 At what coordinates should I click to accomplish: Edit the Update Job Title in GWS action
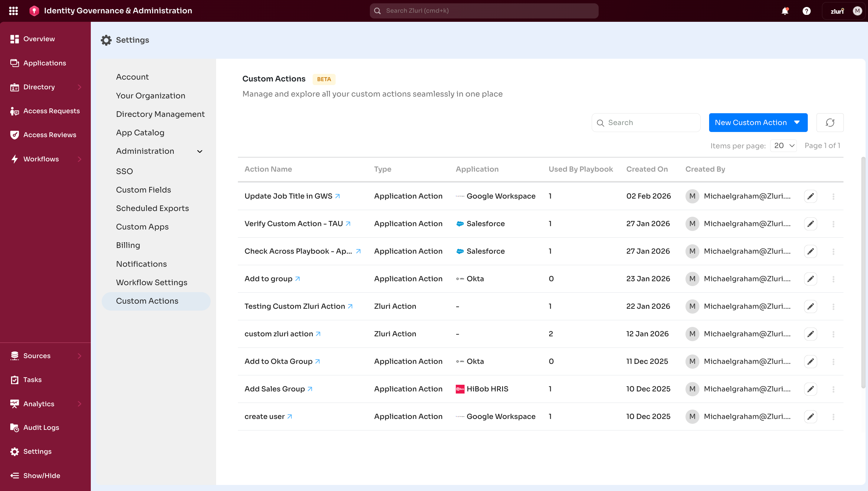pyautogui.click(x=810, y=196)
